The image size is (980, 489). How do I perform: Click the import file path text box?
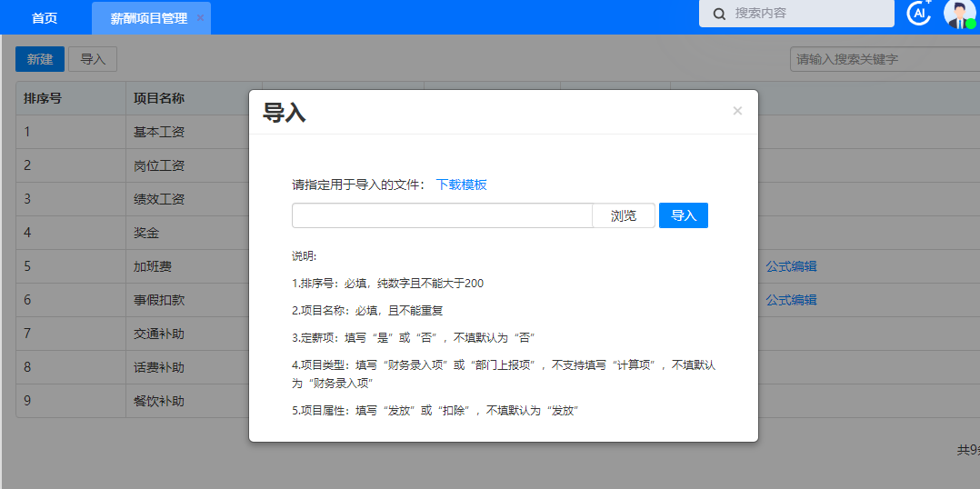tap(442, 215)
